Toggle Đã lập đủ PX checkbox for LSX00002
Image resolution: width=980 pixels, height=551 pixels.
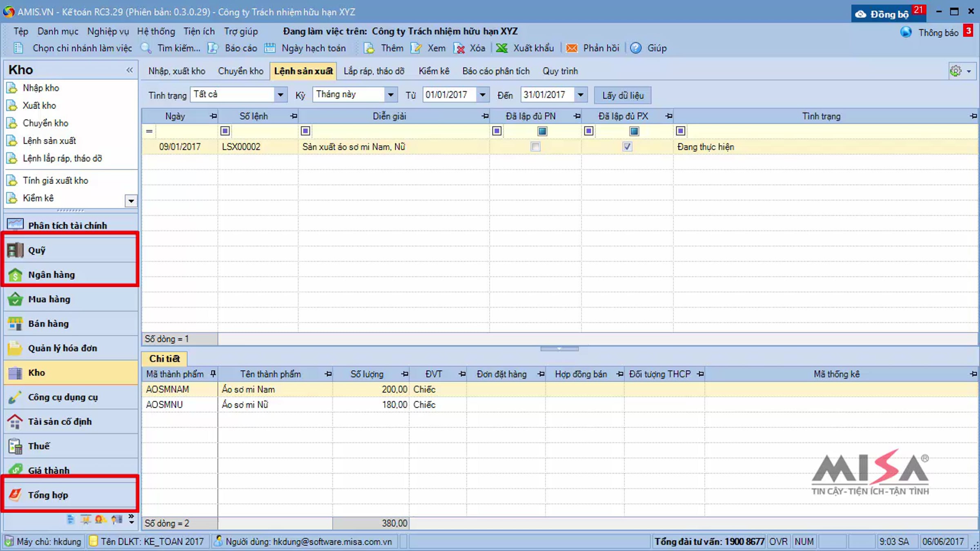(x=628, y=147)
